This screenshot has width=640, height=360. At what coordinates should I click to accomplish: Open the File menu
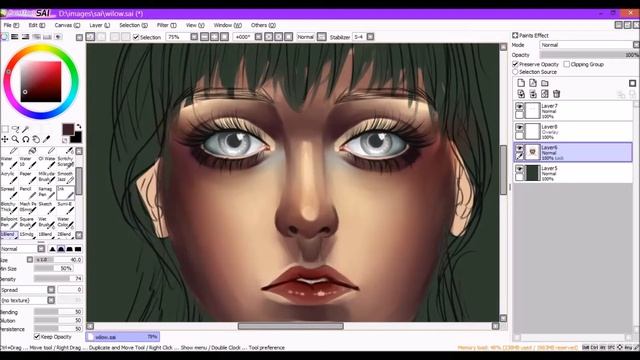click(x=11, y=25)
